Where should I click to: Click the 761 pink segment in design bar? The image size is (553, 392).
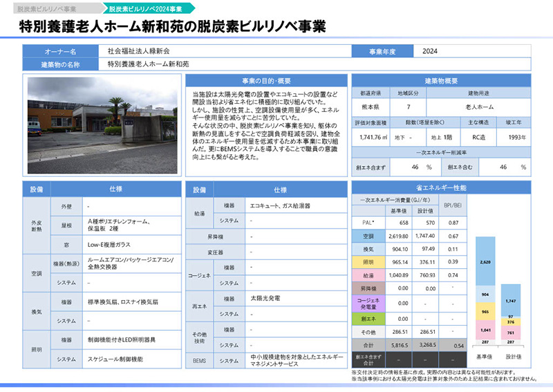tap(511, 333)
